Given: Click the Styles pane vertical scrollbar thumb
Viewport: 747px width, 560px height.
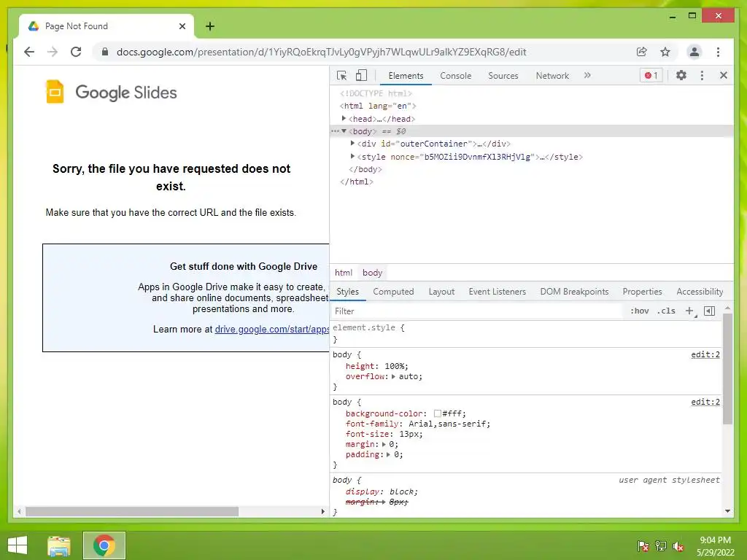Looking at the screenshot, I should tap(727, 368).
